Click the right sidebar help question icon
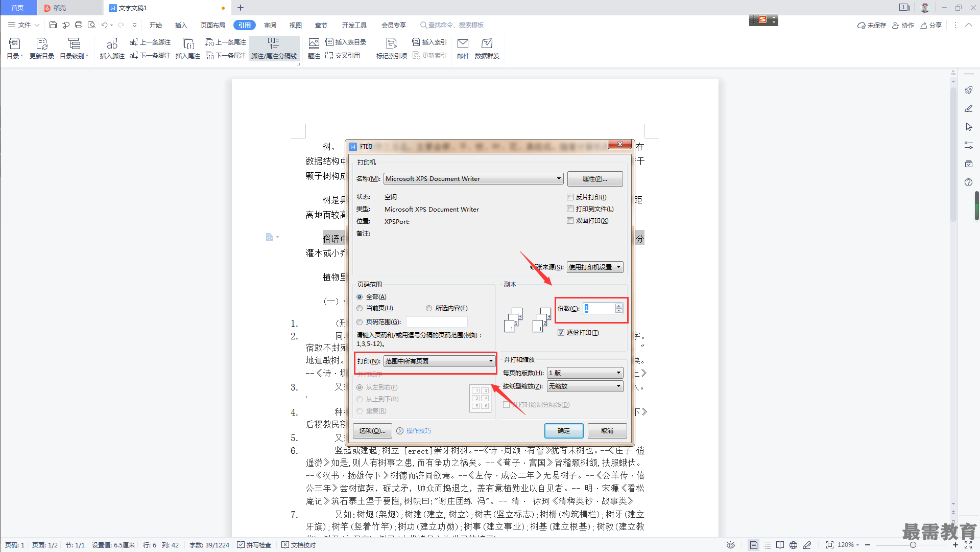This screenshot has height=552, width=980. (x=968, y=182)
